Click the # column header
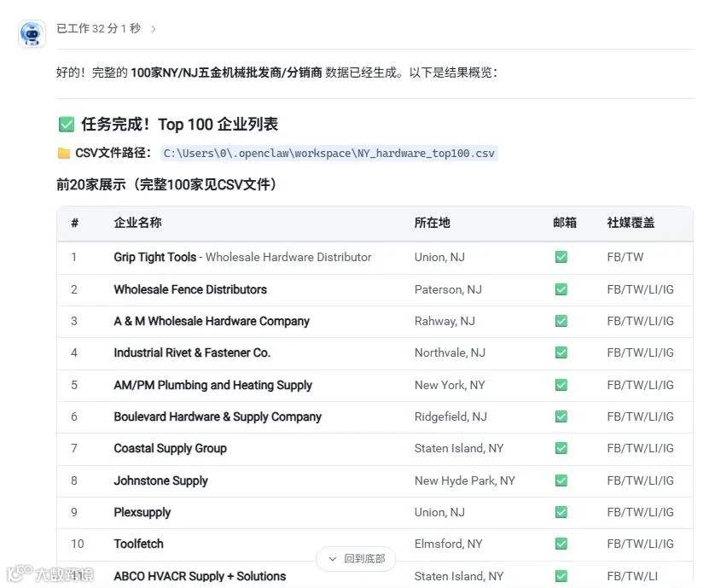This screenshot has width=715, height=588. tap(75, 223)
